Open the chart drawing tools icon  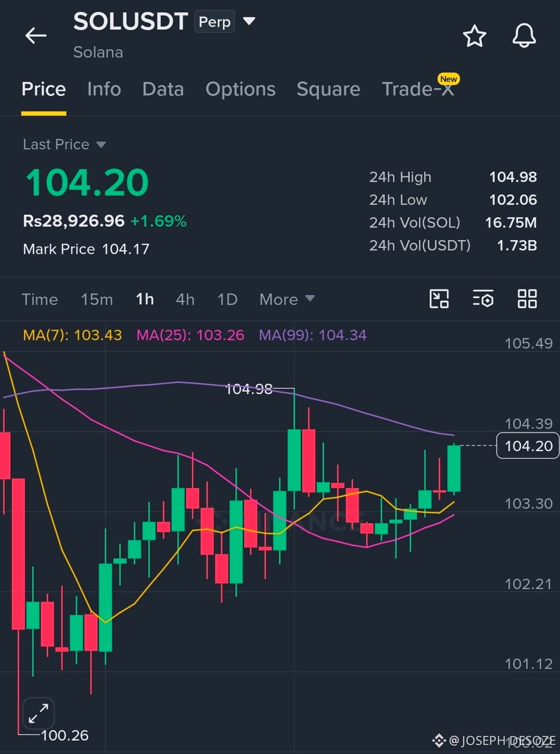tap(439, 299)
